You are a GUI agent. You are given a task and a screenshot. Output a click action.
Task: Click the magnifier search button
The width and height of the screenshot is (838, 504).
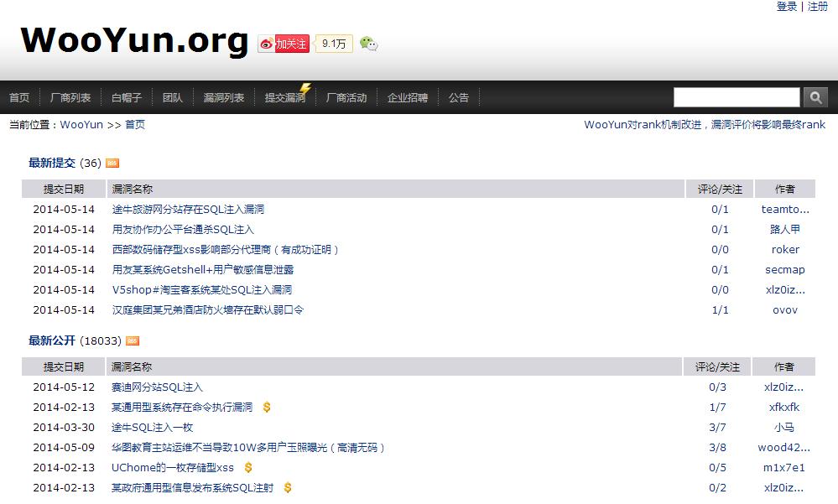(815, 97)
